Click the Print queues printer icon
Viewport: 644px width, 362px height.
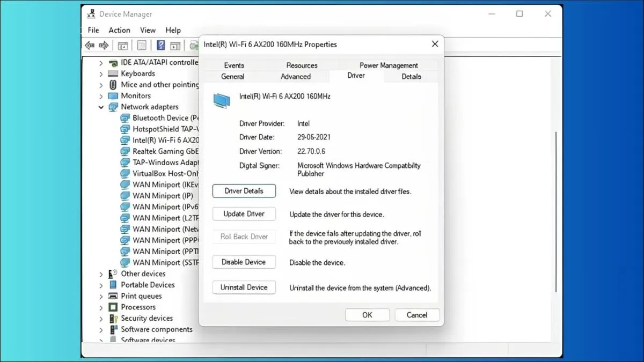tap(113, 296)
